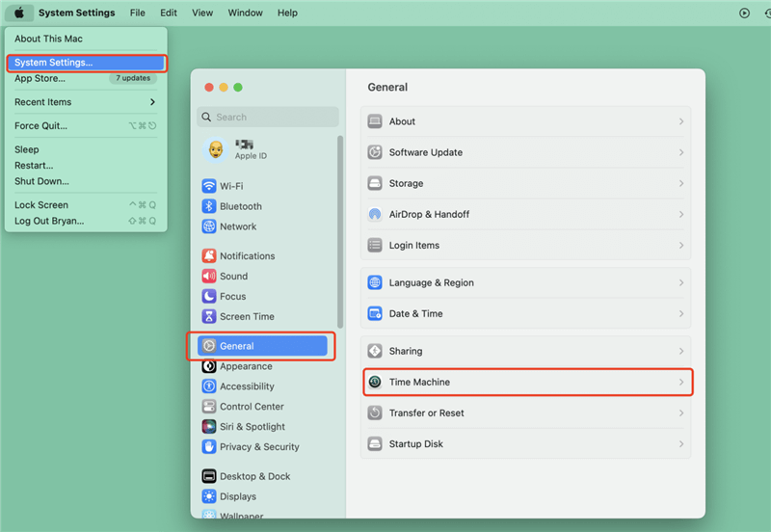Select System Settings… in Apple menu

[x=86, y=63]
